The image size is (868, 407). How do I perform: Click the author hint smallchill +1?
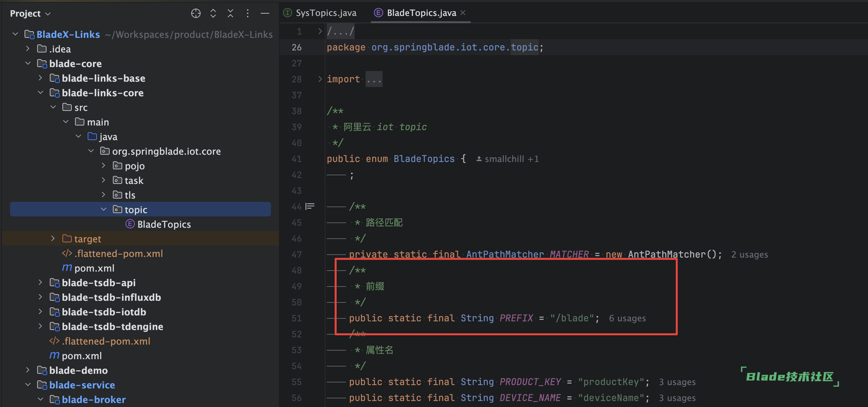(507, 159)
